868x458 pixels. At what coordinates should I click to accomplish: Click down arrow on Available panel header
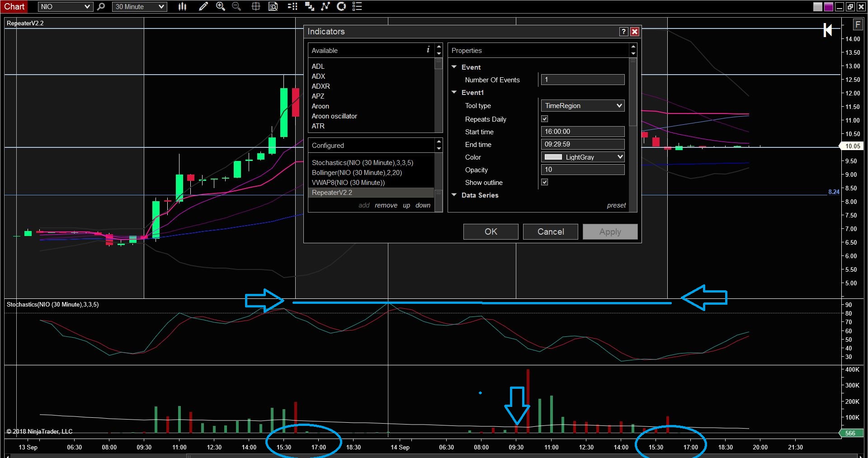coord(439,53)
